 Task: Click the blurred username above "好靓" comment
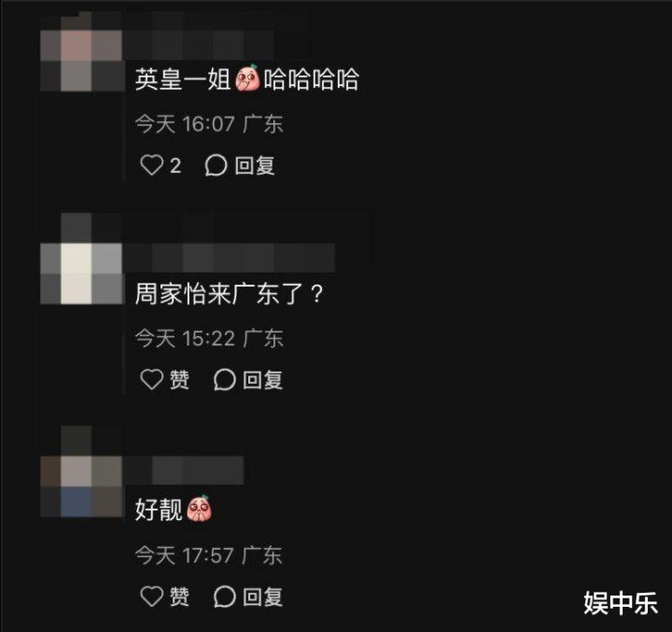(x=184, y=470)
